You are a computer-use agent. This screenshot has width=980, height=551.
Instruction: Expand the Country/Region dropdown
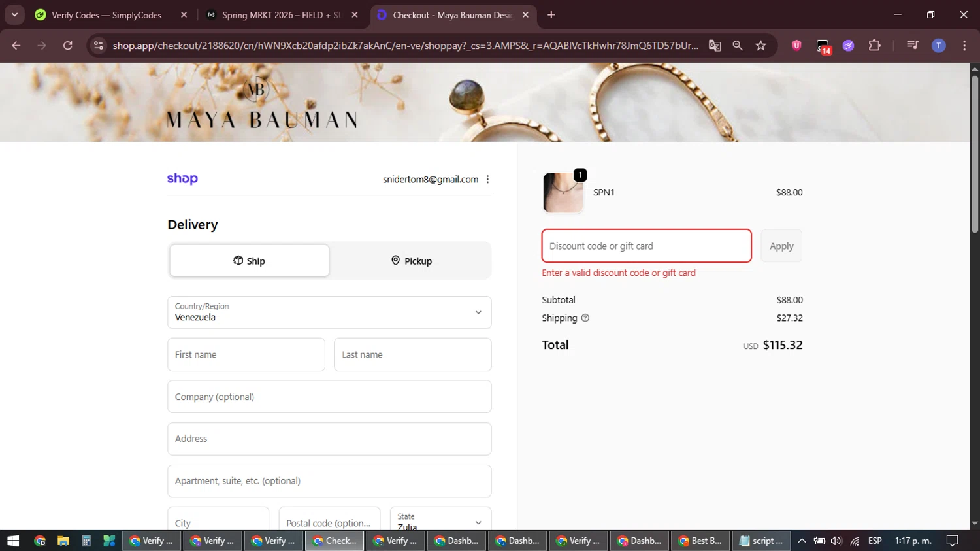(x=329, y=312)
